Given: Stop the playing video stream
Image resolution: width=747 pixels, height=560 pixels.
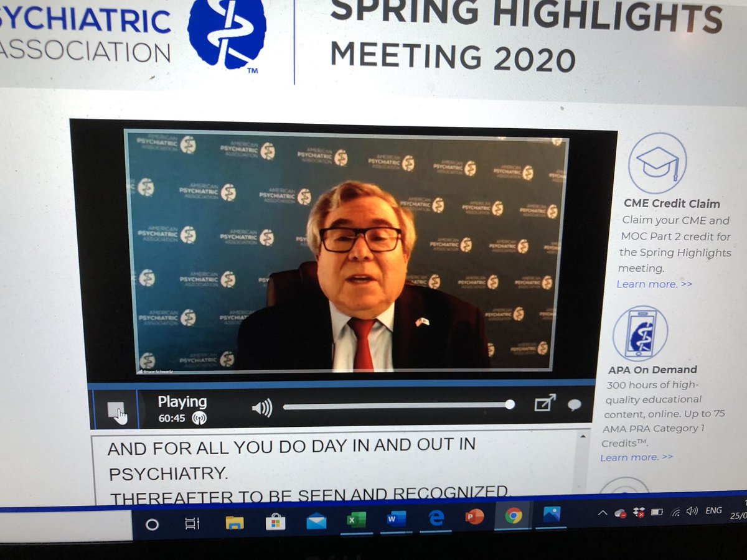Looking at the screenshot, I should pos(116,410).
